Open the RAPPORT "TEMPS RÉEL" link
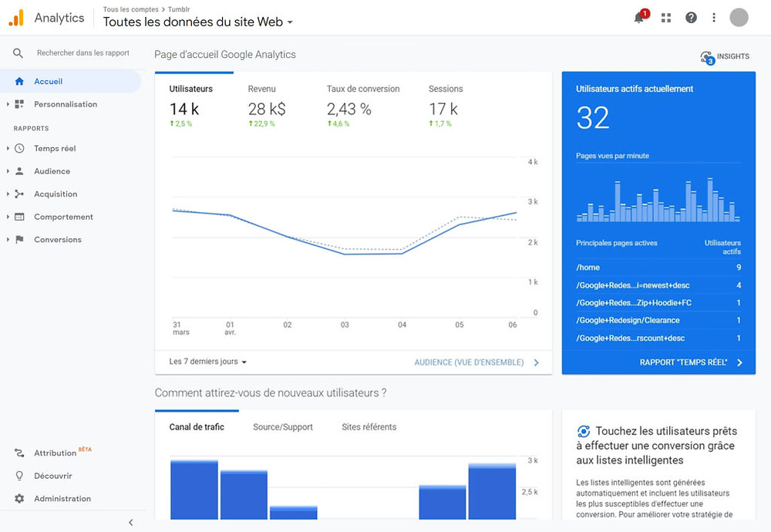The height and width of the screenshot is (532, 771). point(683,362)
